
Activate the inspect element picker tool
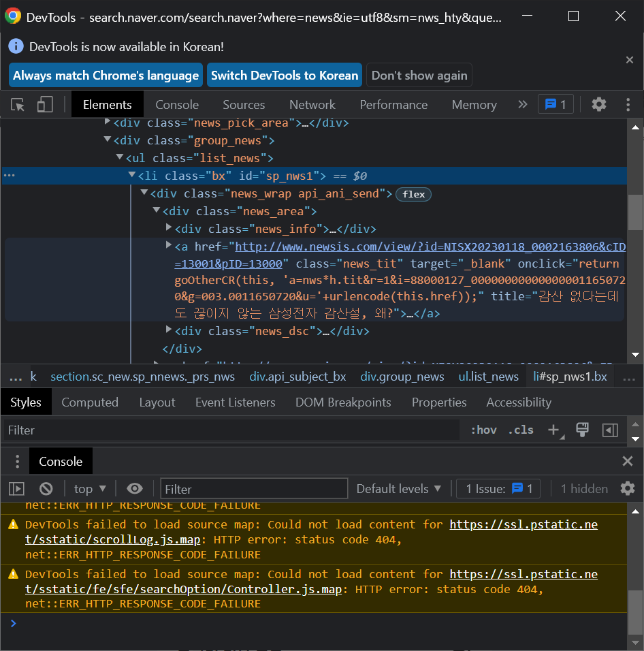point(18,105)
